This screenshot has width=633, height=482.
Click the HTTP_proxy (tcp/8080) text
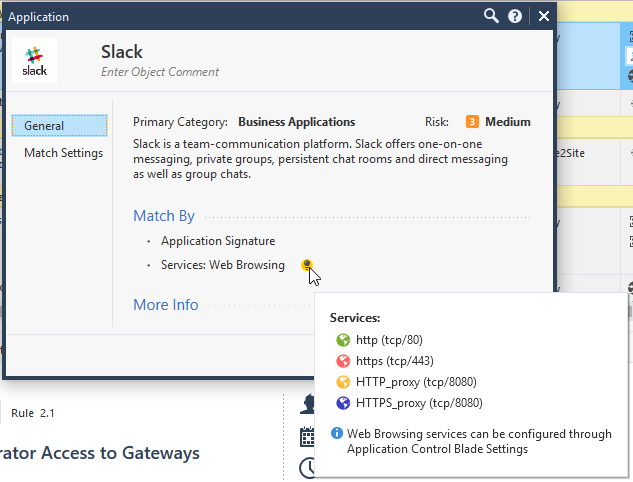point(416,382)
